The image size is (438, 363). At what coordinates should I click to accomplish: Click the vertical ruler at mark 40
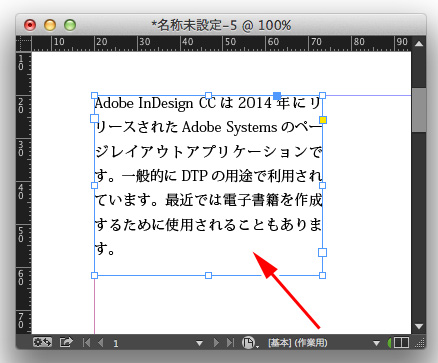[21, 191]
